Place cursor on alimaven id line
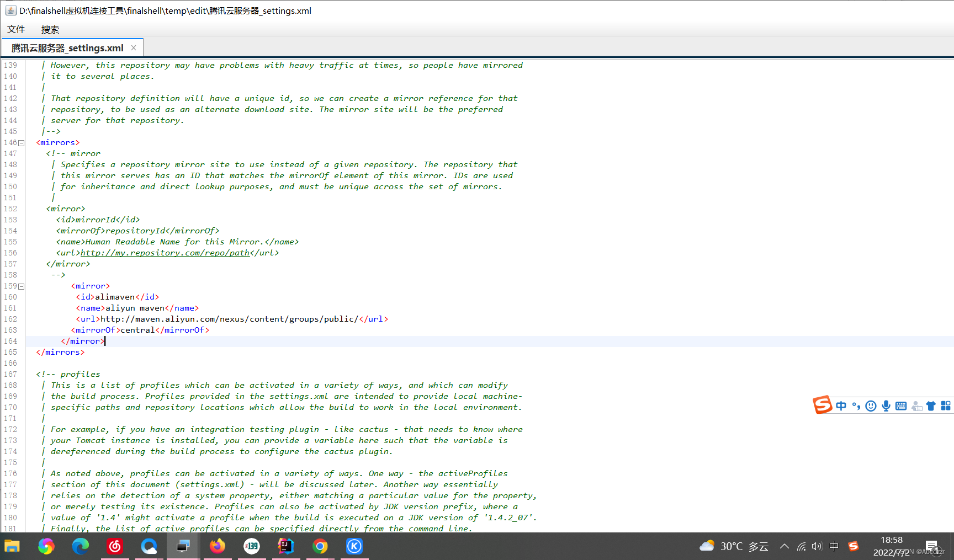The height and width of the screenshot is (560, 954). tap(118, 297)
